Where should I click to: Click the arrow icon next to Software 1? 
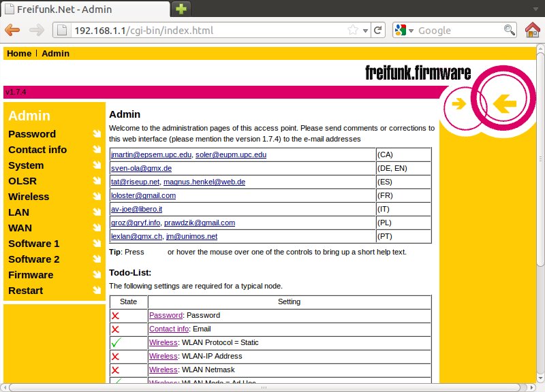(x=97, y=243)
